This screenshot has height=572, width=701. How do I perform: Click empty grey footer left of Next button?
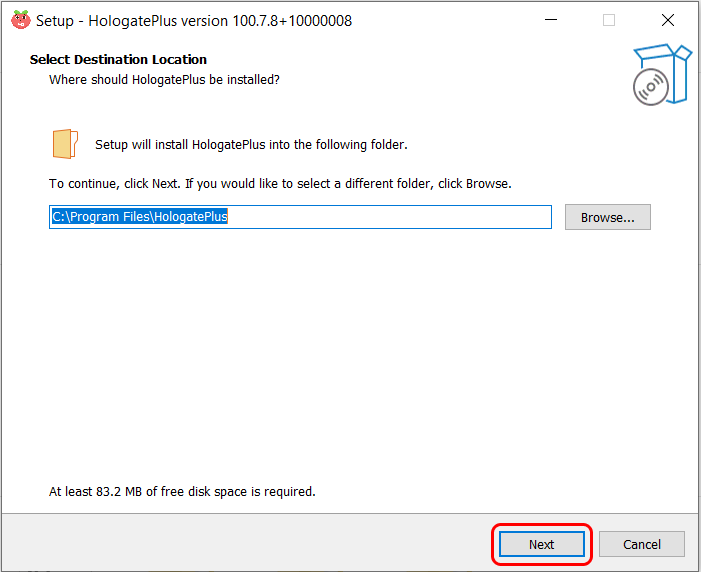250,544
